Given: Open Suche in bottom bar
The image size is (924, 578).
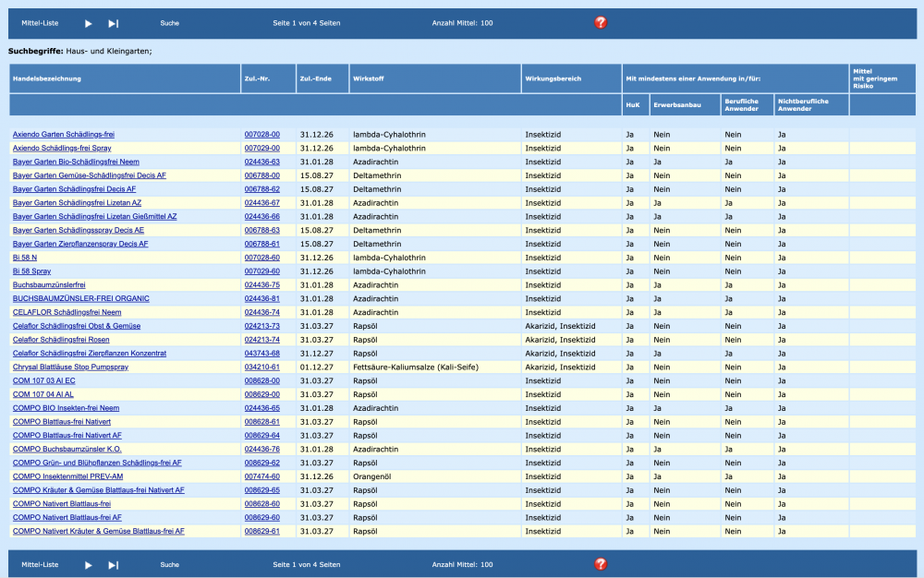Looking at the screenshot, I should tap(170, 565).
